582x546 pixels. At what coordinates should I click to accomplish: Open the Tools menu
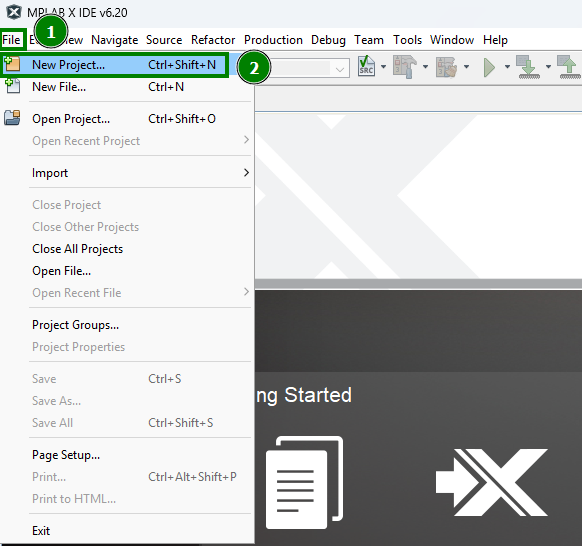[x=407, y=40]
